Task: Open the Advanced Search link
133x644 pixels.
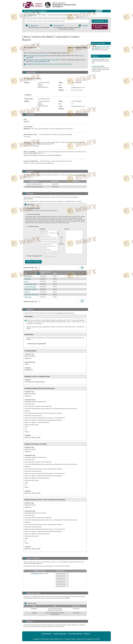Action: 34,25
